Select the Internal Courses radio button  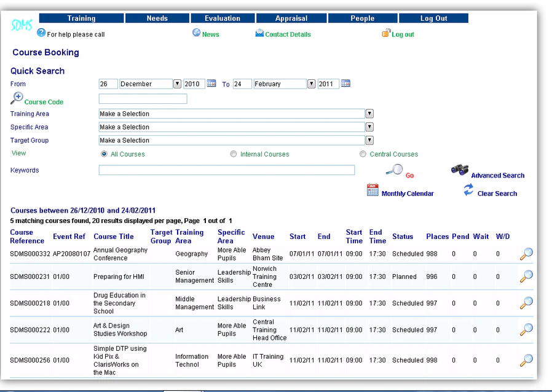[234, 154]
